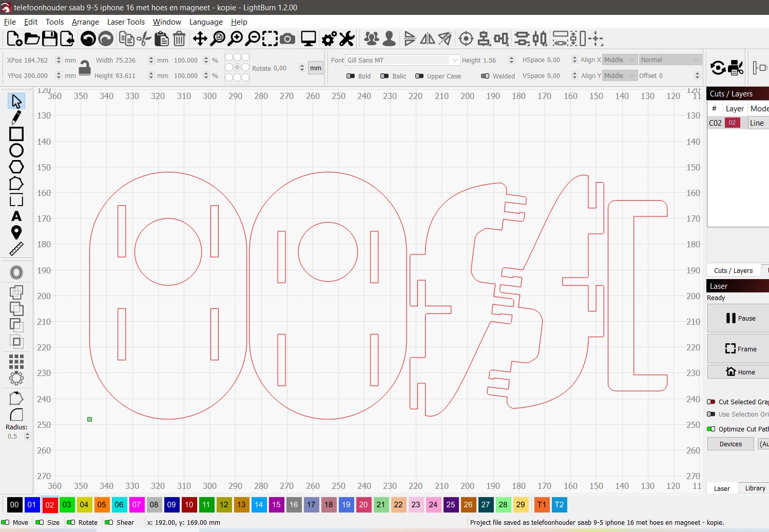769x532 pixels.
Task: Choose the Draw Lines pencil tool
Action: (16, 117)
